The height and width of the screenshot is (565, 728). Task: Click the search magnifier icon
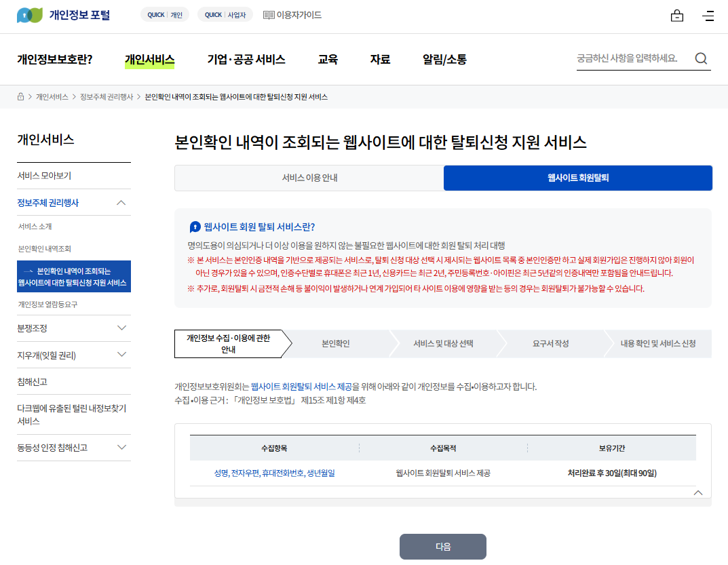[701, 58]
